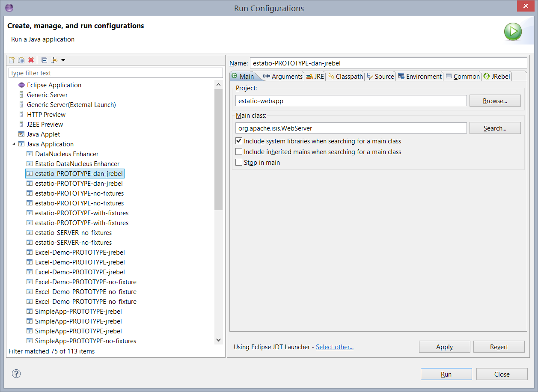Enable Include inherited mains checkbox
Image resolution: width=538 pixels, height=392 pixels.
(x=239, y=151)
